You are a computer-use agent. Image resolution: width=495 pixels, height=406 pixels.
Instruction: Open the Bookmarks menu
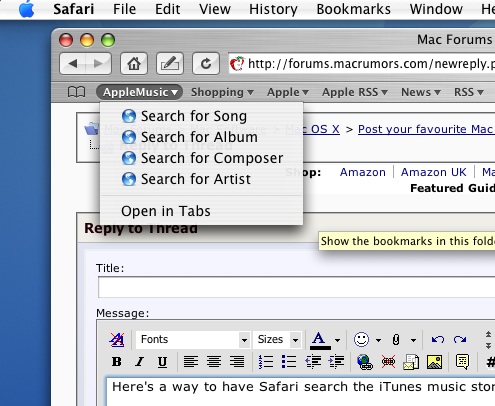(x=353, y=9)
